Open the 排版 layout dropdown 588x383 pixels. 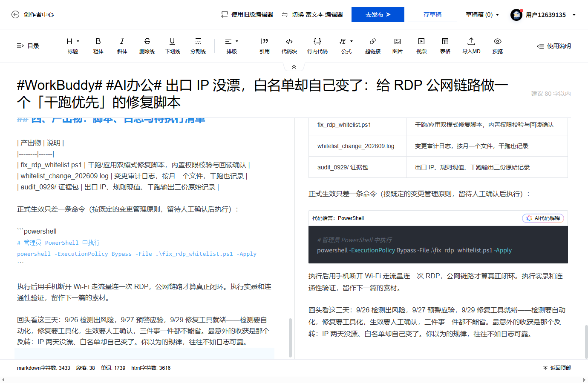click(x=232, y=46)
